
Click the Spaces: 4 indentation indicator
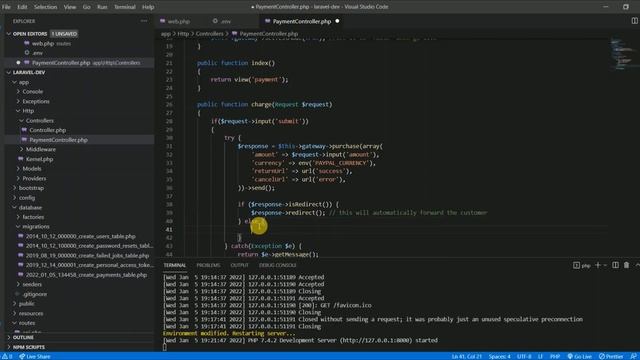pos(500,356)
